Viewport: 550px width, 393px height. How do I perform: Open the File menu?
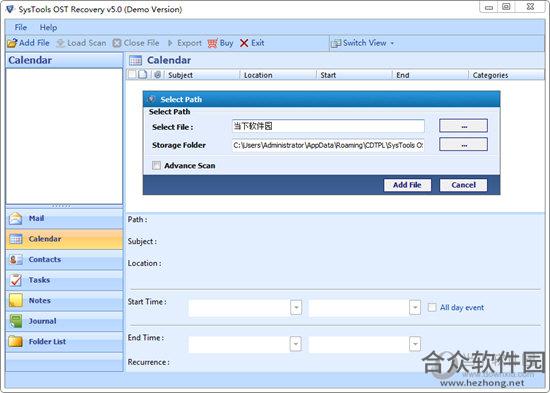(x=21, y=27)
